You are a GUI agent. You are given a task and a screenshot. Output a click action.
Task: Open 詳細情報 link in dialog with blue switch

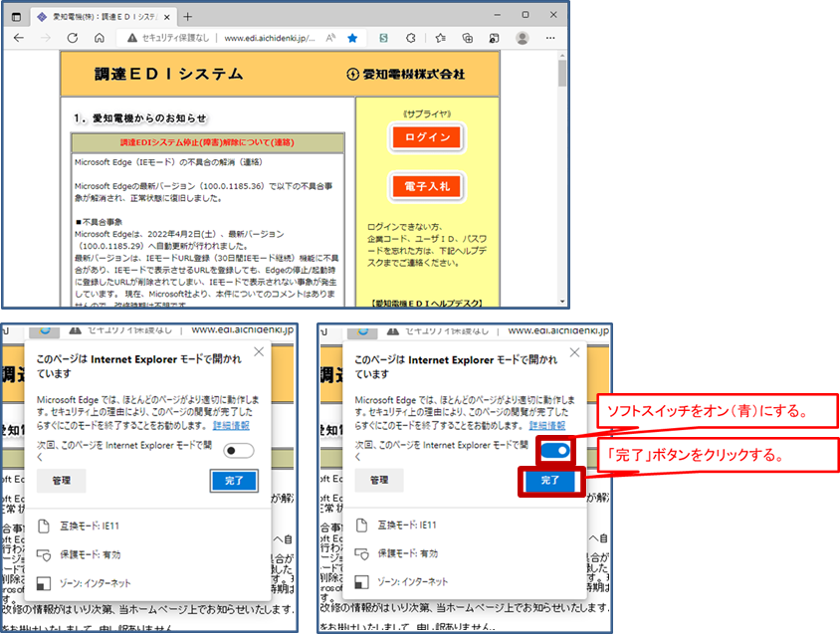547,426
